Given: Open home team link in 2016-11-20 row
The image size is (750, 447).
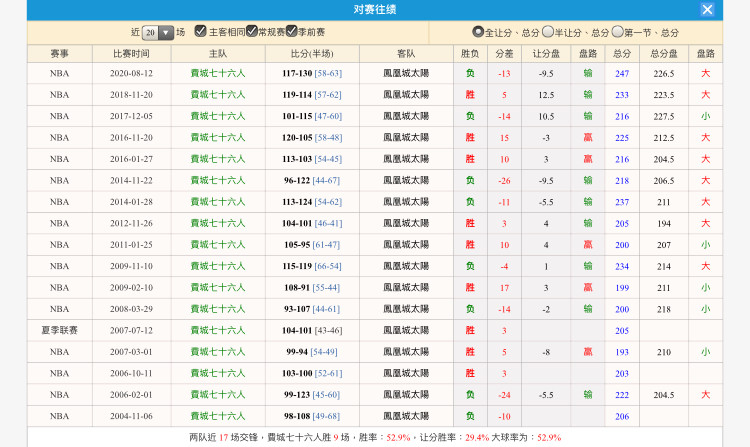Looking at the screenshot, I should 218,138.
